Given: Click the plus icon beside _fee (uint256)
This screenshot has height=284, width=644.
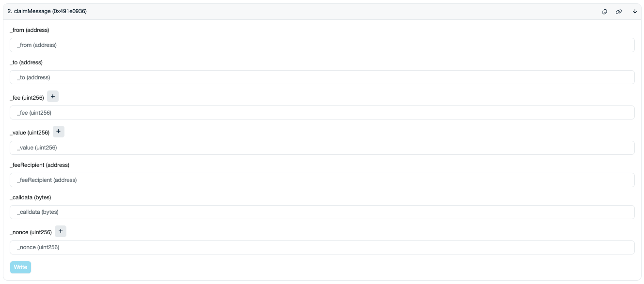Looking at the screenshot, I should pyautogui.click(x=53, y=96).
